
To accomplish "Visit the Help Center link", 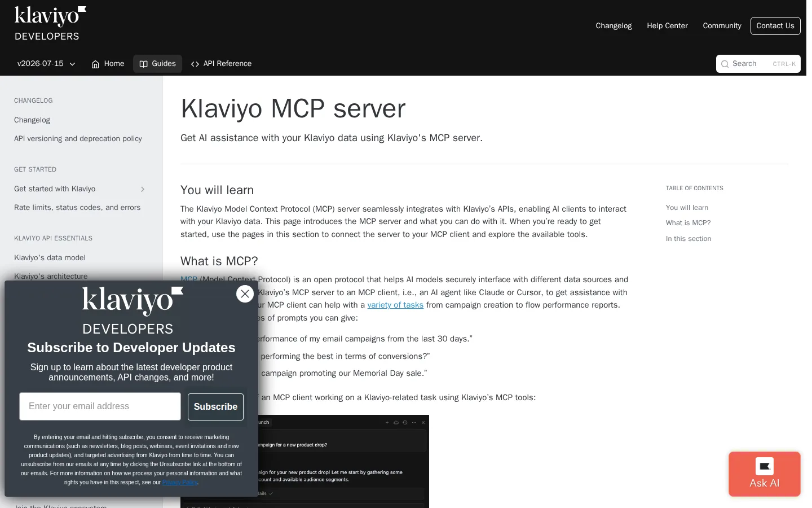I will pos(667,26).
